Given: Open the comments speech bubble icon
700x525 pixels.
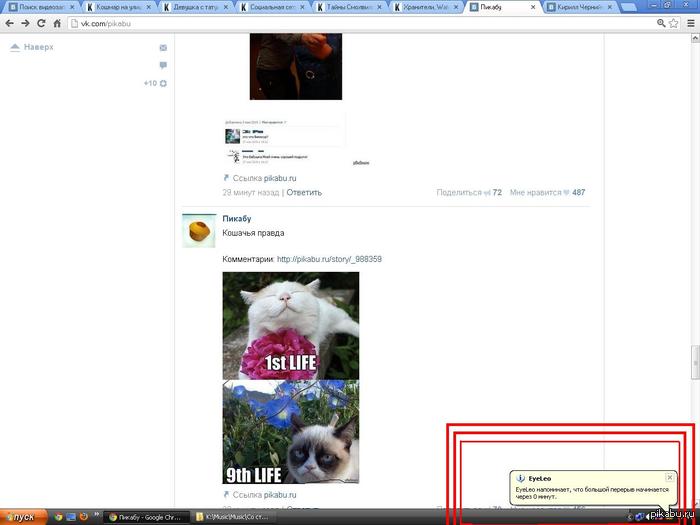Looking at the screenshot, I should click(163, 65).
